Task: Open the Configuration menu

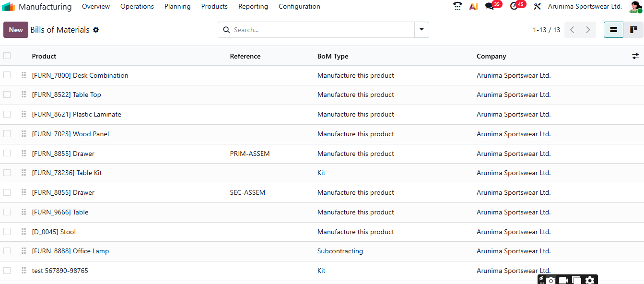Action: (299, 7)
